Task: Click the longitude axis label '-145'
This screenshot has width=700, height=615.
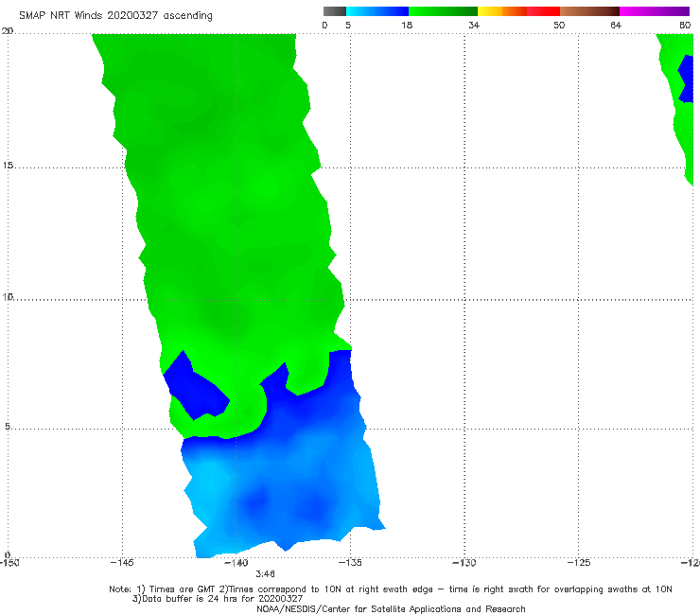Action: pos(122,562)
